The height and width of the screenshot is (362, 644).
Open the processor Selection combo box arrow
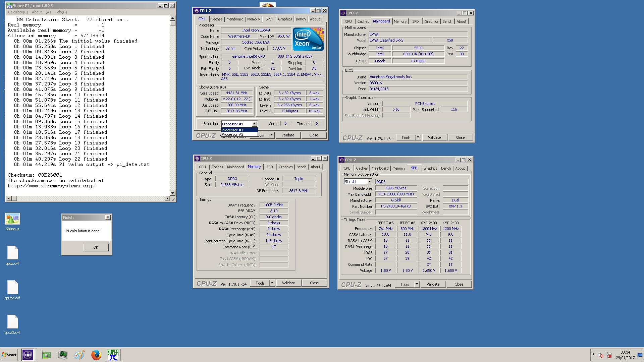254,124
